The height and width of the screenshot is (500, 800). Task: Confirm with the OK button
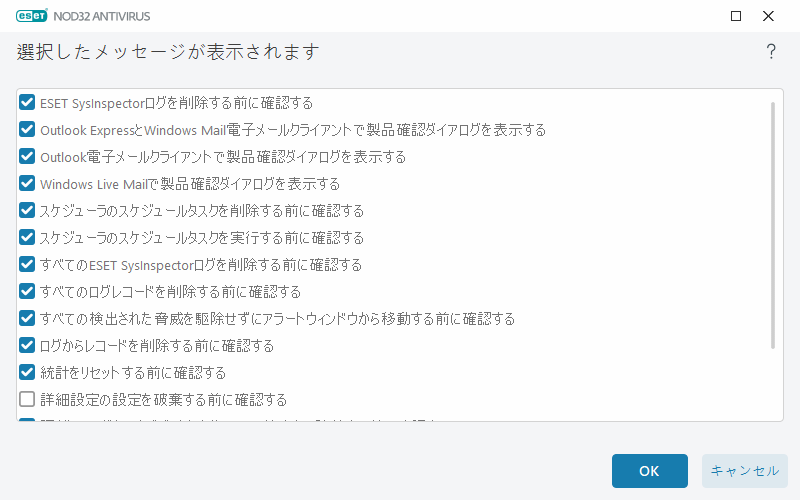[649, 471]
